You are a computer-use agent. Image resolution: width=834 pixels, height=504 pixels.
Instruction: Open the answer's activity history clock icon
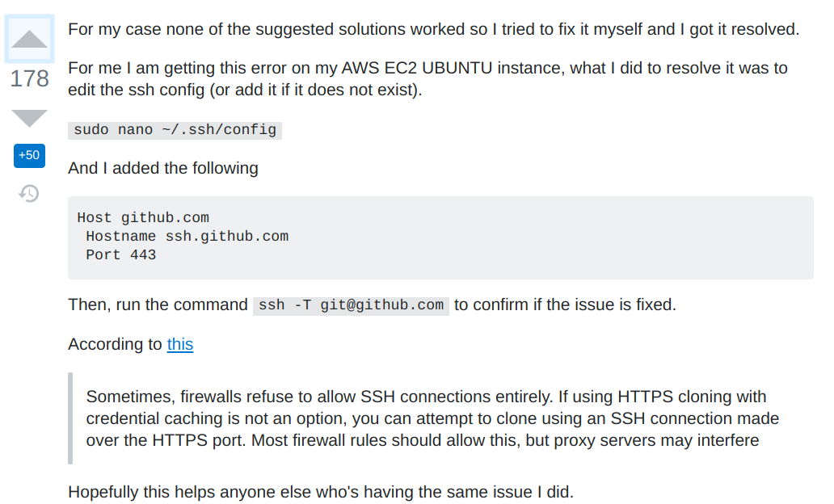[x=29, y=193]
